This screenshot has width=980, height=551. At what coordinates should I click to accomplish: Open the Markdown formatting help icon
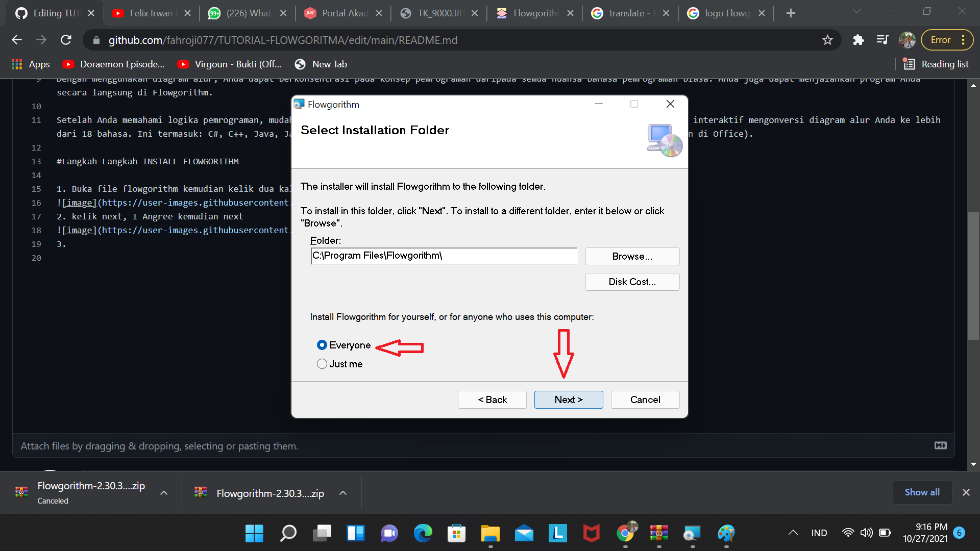(941, 445)
